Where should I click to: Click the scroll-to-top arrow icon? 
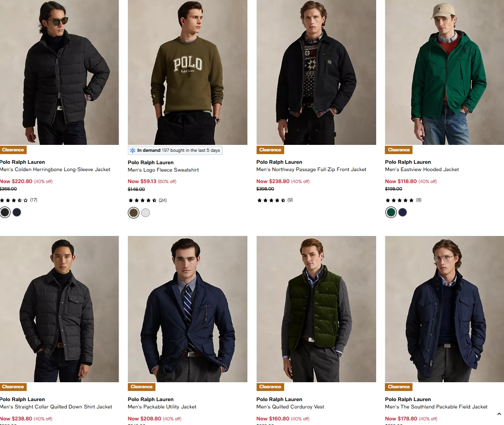tap(499, 414)
